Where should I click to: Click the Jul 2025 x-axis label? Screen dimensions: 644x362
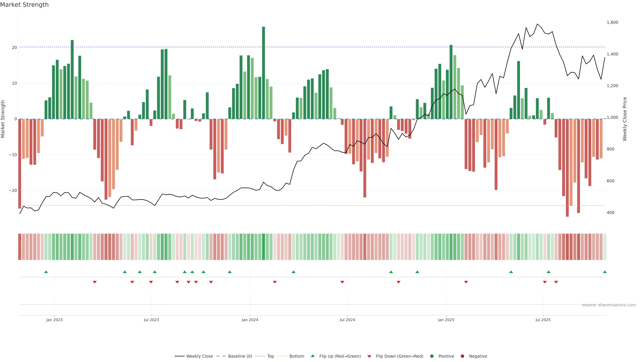click(x=543, y=320)
